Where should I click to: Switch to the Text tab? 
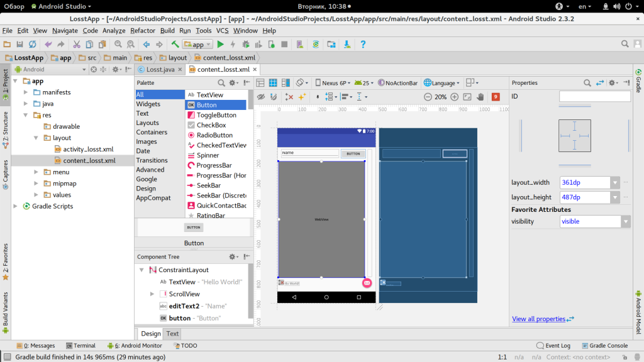(172, 334)
